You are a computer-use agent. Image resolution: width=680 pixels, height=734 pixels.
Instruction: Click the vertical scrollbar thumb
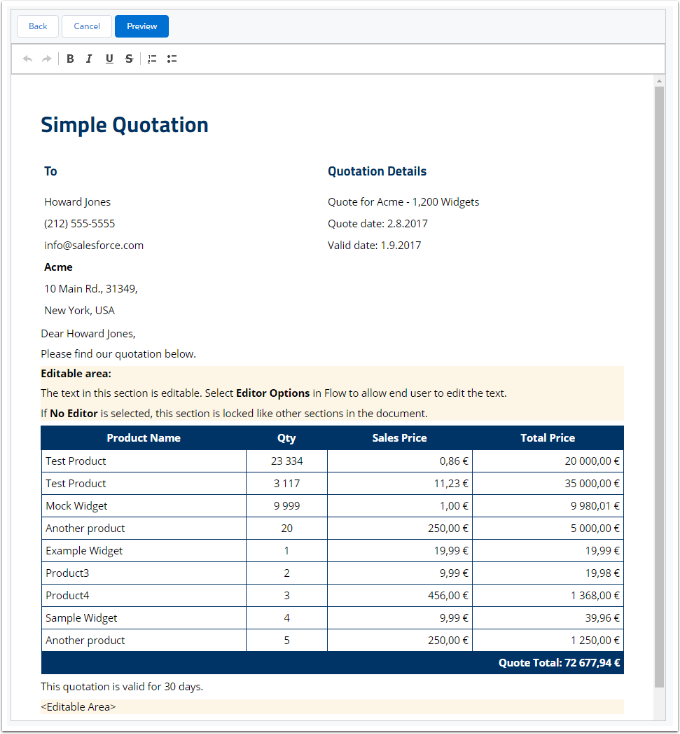tap(658, 380)
